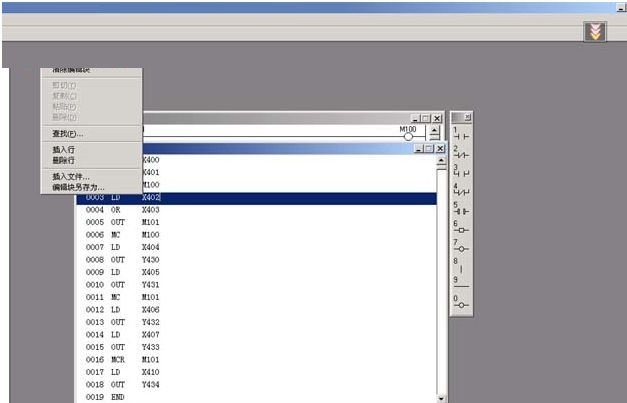Select step 0011 MC M101
The height and width of the screenshot is (403, 627).
coord(256,297)
